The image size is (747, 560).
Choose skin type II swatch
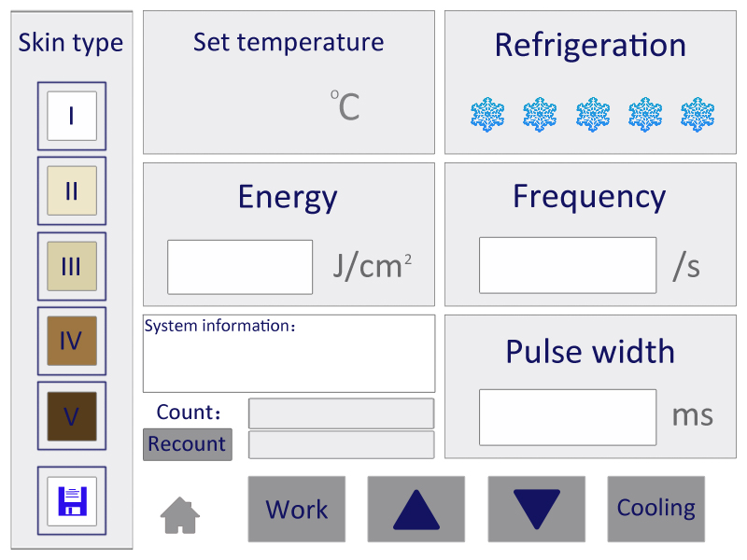(x=72, y=191)
